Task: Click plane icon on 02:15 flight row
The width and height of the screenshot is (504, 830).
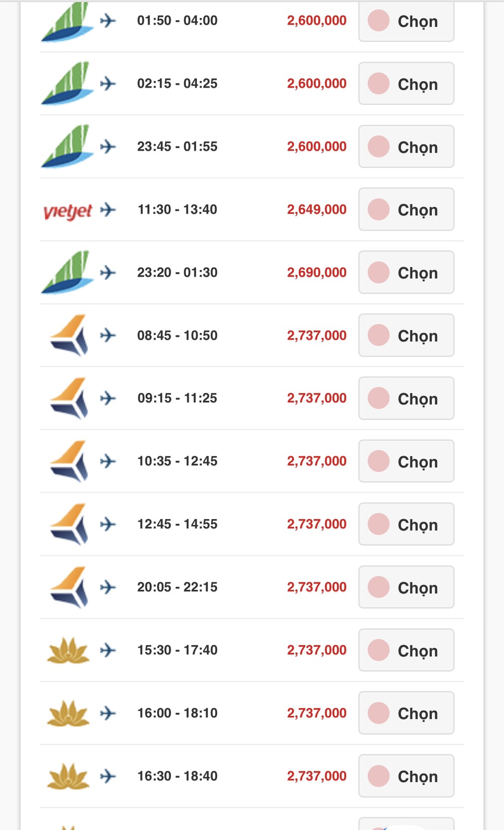Action: click(x=108, y=83)
